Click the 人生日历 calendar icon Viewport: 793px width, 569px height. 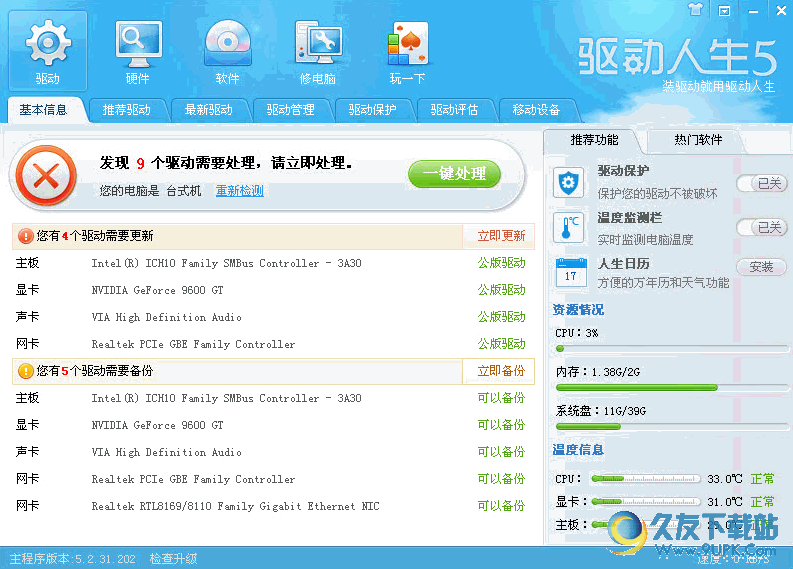point(571,273)
